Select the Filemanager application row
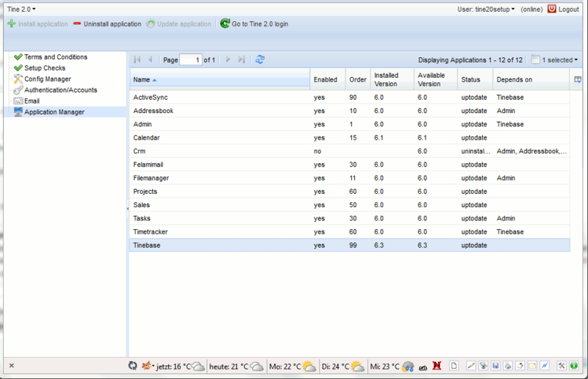 (x=350, y=178)
